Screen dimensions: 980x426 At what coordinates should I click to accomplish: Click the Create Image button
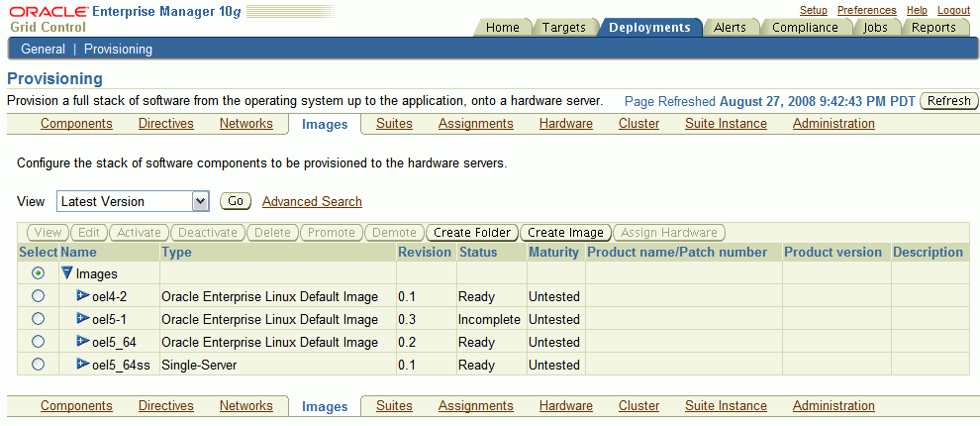pos(565,233)
